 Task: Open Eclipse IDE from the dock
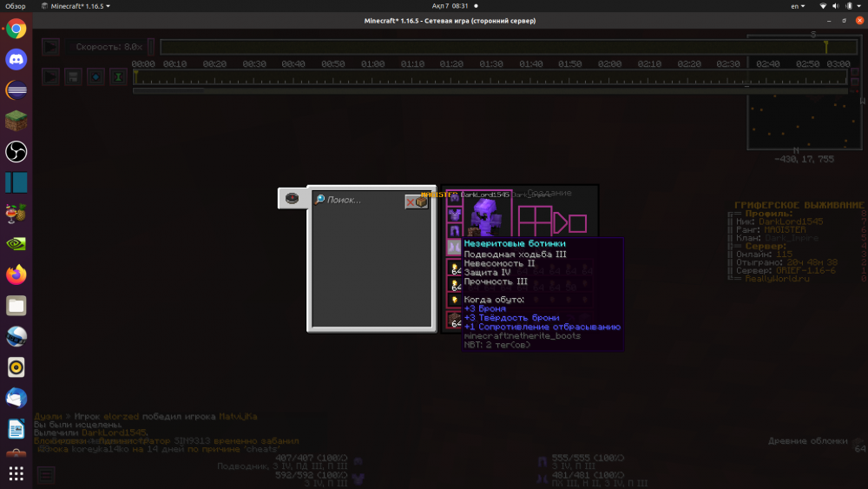16,90
